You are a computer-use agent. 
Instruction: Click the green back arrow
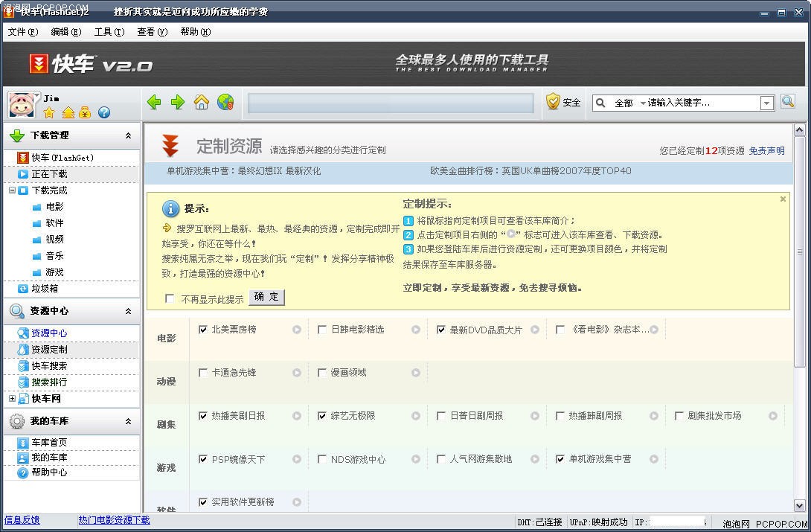click(x=154, y=102)
